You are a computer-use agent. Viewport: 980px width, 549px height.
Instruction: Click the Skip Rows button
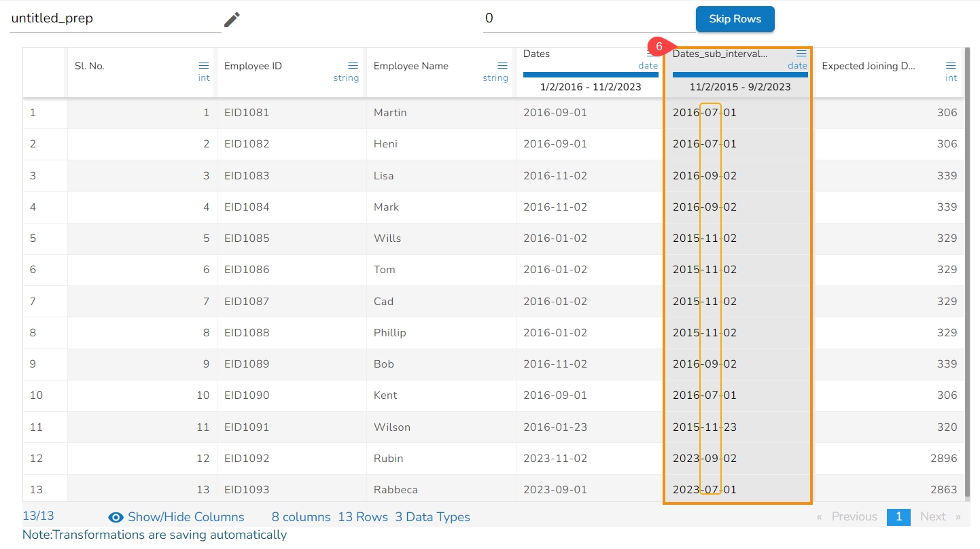(735, 19)
